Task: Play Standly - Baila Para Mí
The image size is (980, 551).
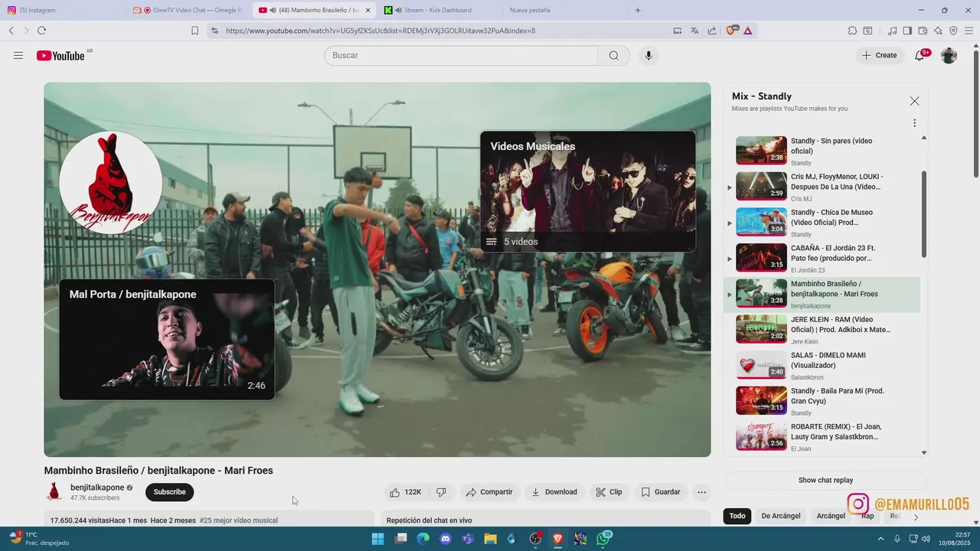Action: pyautogui.click(x=822, y=401)
